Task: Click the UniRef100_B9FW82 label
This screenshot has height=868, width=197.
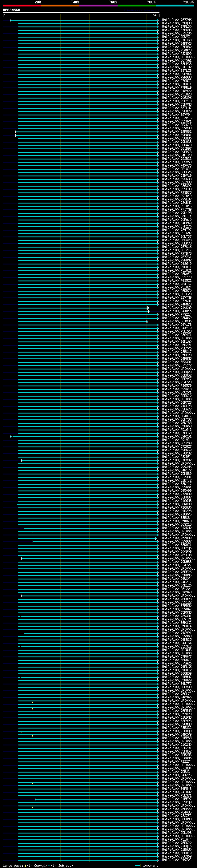Action: coord(176,132)
